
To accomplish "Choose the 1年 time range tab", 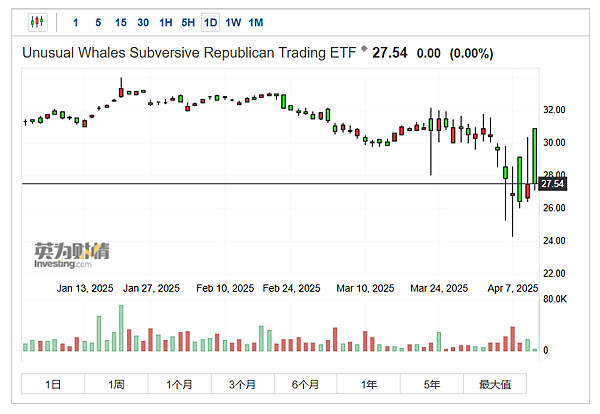I will pyautogui.click(x=368, y=384).
